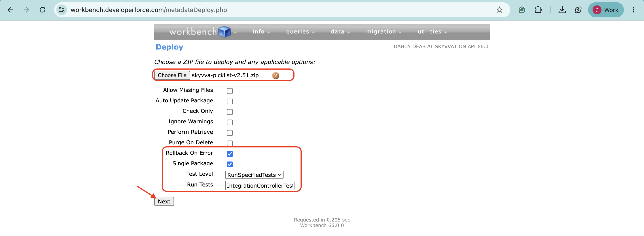Click the Choose File button

172,75
